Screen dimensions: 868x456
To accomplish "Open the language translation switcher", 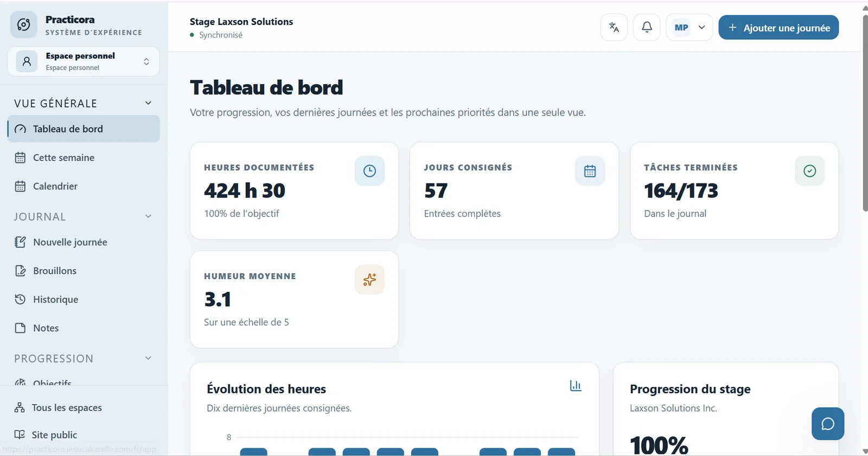I will click(x=614, y=27).
